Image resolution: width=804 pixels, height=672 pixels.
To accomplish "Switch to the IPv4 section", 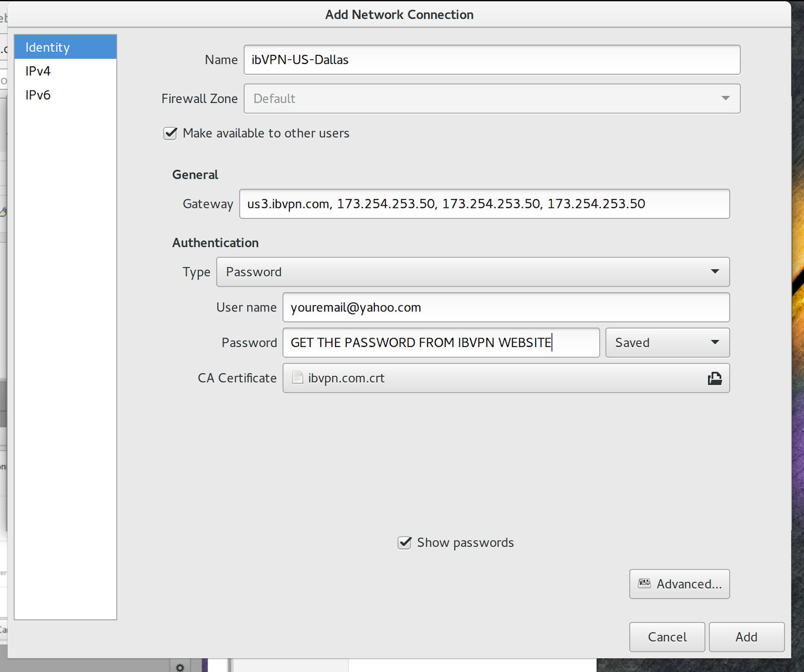I will (x=65, y=71).
